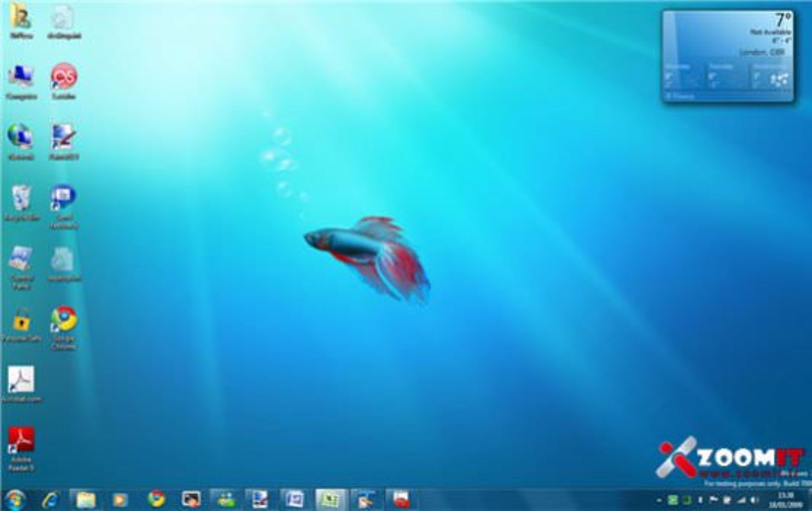Open Windows Media Player in the taskbar
Image resolution: width=812 pixels, height=511 pixels.
pos(120,500)
